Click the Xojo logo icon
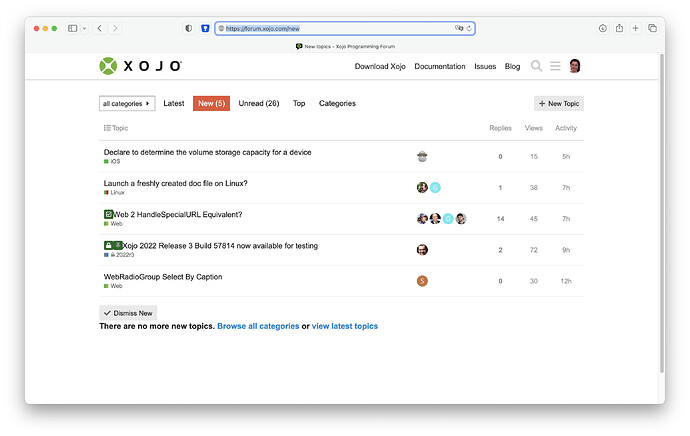This screenshot has height=436, width=690. point(108,66)
